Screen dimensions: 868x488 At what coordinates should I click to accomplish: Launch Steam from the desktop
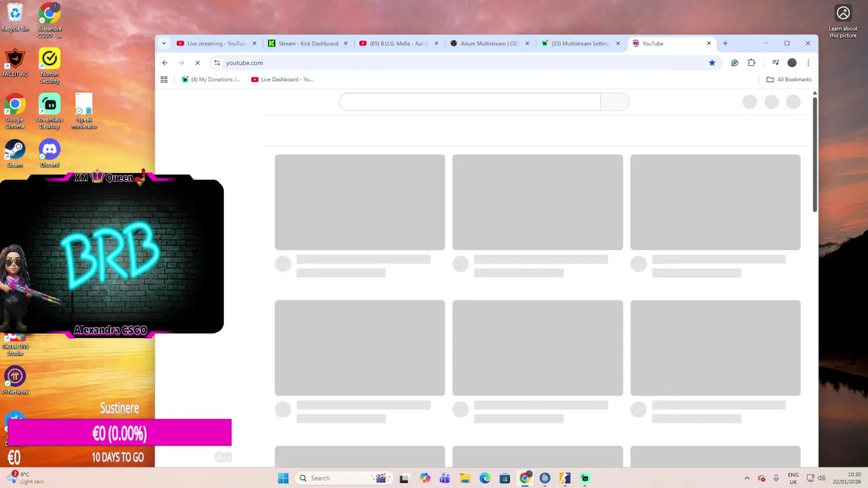click(x=15, y=154)
